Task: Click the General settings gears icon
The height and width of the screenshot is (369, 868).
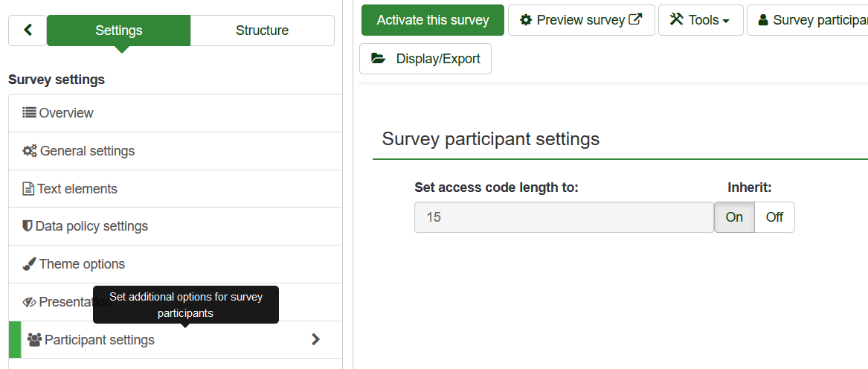Action: coord(29,151)
